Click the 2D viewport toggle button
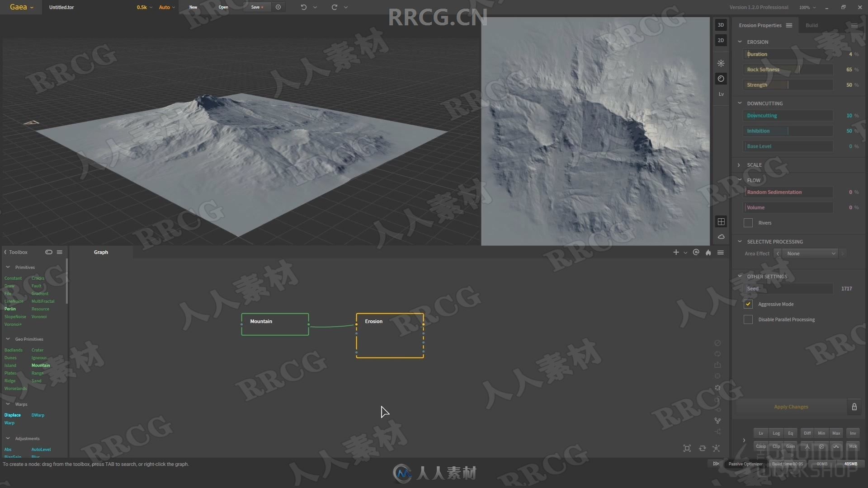Screen dimensions: 868x488 [x=721, y=40]
